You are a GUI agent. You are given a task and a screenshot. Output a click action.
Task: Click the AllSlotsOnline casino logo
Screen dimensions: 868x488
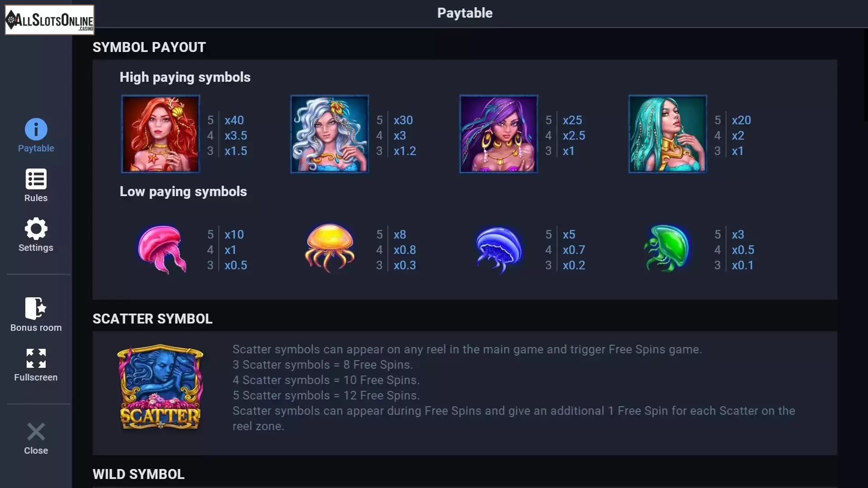point(50,20)
